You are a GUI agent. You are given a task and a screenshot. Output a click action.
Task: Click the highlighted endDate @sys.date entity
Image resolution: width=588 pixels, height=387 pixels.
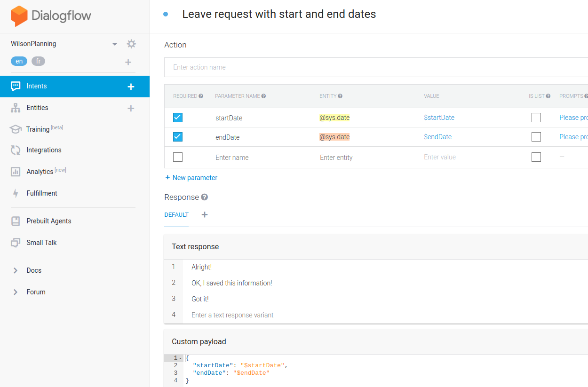tap(334, 137)
